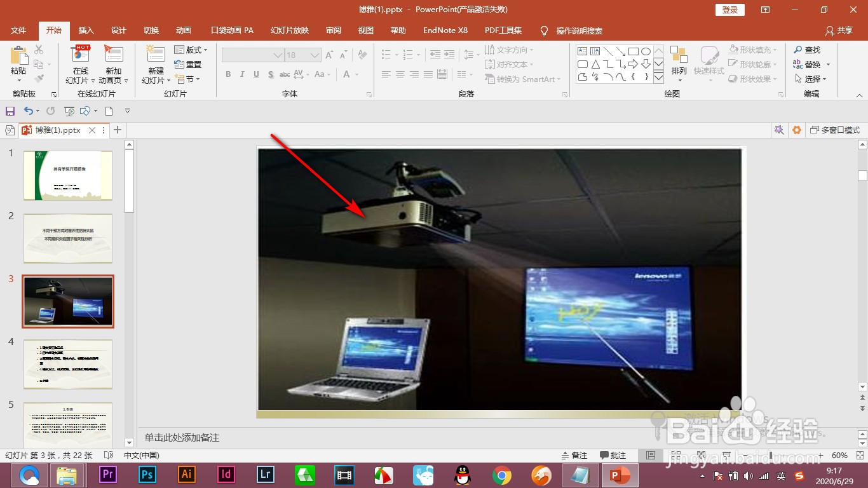Screen dimensions: 868x488
Task: Expand the Paste options arrow
Action: tap(19, 81)
